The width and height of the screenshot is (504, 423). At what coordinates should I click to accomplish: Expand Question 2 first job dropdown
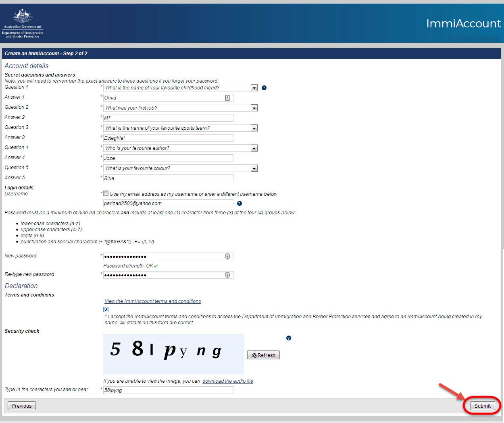[254, 108]
